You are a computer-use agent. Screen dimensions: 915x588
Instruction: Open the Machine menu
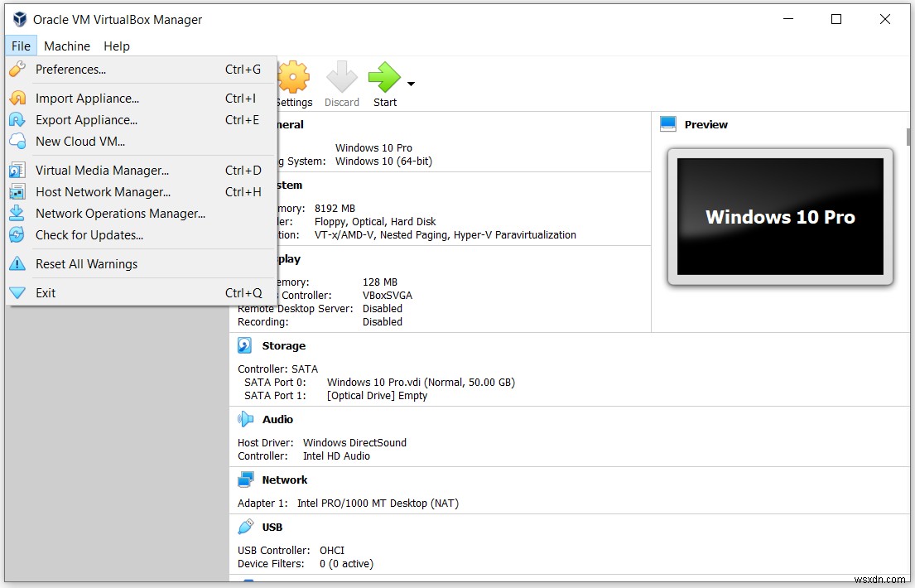click(x=66, y=46)
